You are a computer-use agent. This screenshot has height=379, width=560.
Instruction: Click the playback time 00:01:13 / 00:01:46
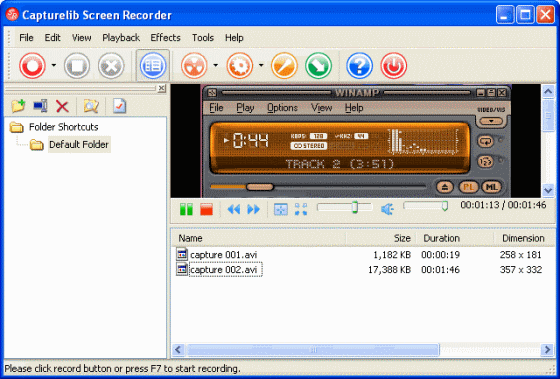click(503, 205)
